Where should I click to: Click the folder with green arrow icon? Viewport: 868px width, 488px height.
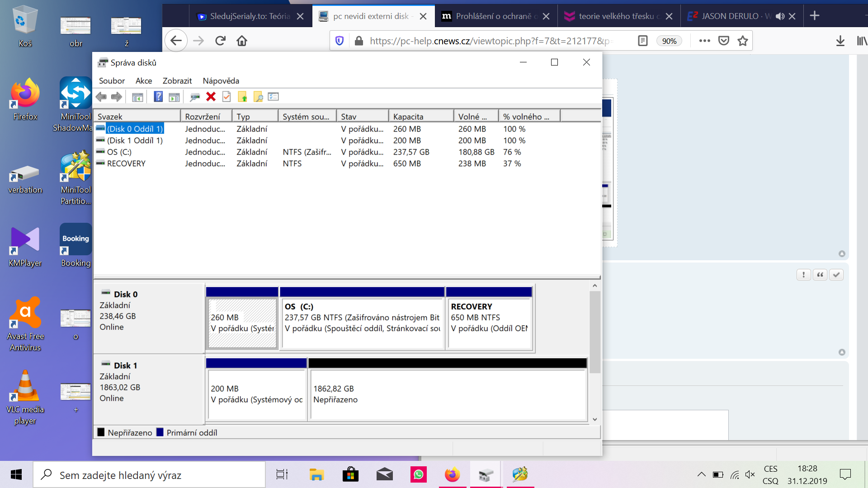[243, 97]
